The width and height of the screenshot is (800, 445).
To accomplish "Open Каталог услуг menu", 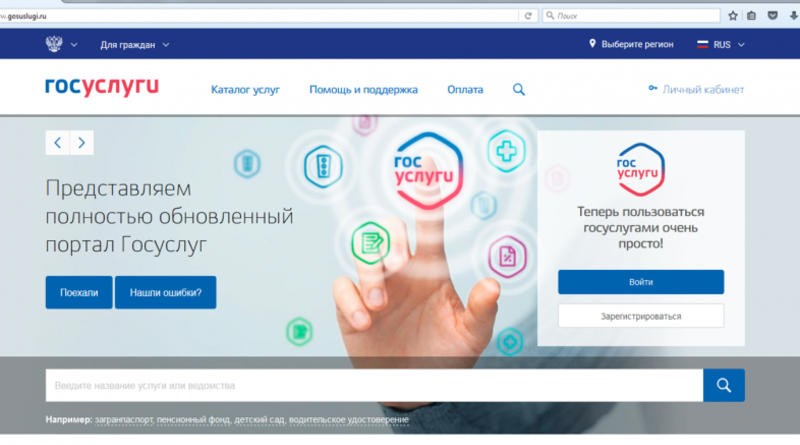I will 245,90.
